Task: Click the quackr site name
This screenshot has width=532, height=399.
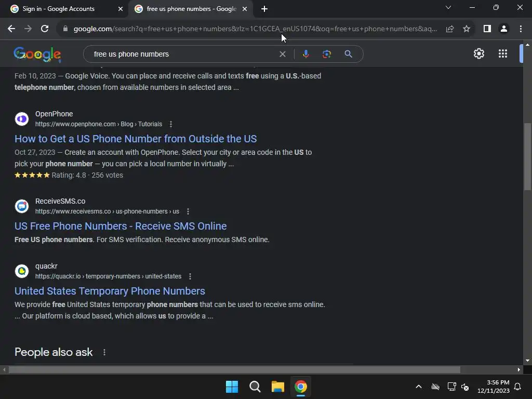Action: coord(46,266)
